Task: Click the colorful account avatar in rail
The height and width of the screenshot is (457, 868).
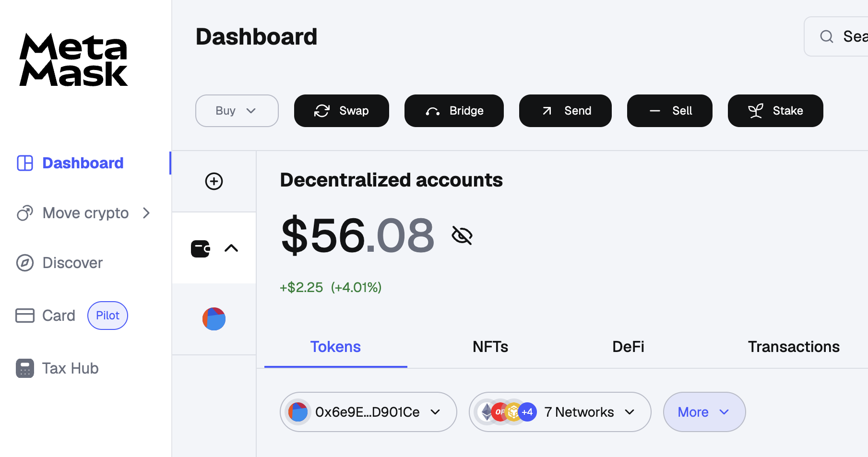Action: [214, 319]
